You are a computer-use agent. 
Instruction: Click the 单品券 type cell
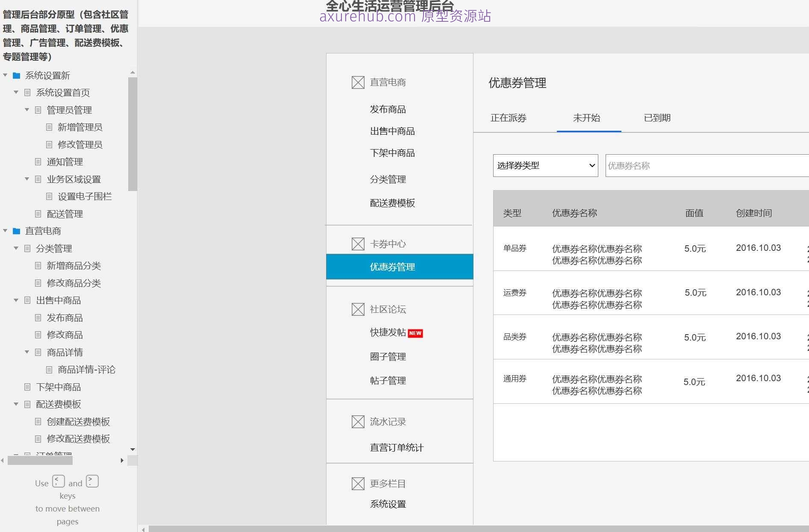click(x=515, y=248)
